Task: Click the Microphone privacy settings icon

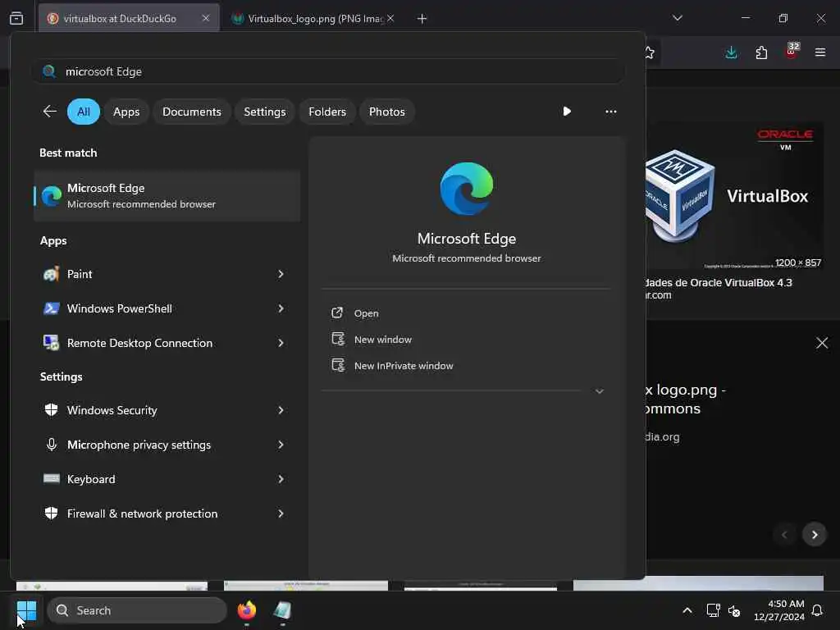Action: tap(52, 445)
